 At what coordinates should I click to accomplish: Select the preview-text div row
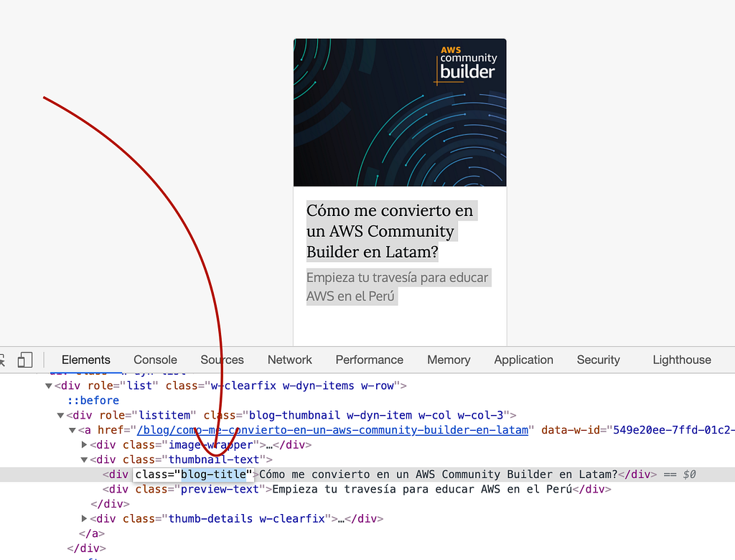[x=357, y=489]
